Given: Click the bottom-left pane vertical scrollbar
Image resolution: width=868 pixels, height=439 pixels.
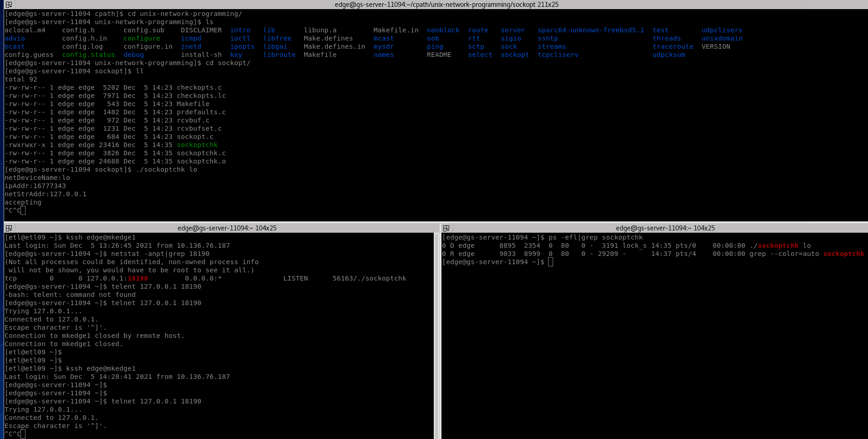Looking at the screenshot, I should [437, 336].
